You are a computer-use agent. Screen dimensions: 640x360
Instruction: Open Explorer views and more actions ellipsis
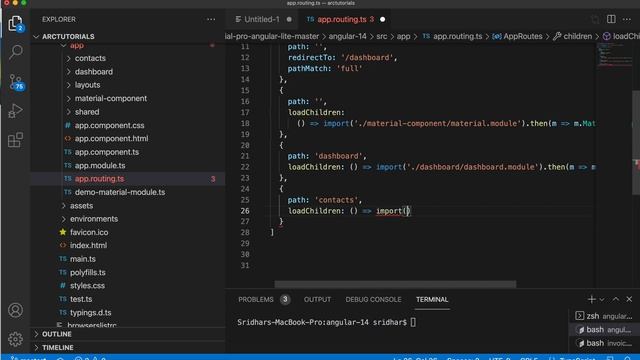pyautogui.click(x=211, y=19)
